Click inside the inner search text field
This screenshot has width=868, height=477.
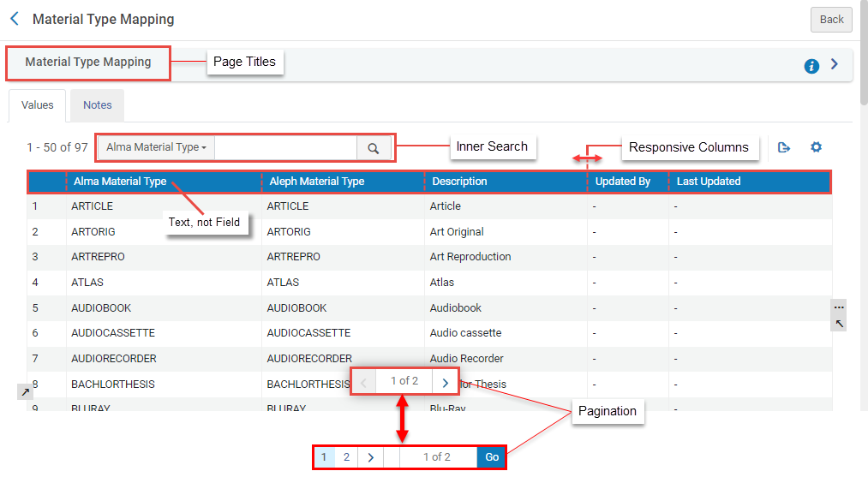285,147
